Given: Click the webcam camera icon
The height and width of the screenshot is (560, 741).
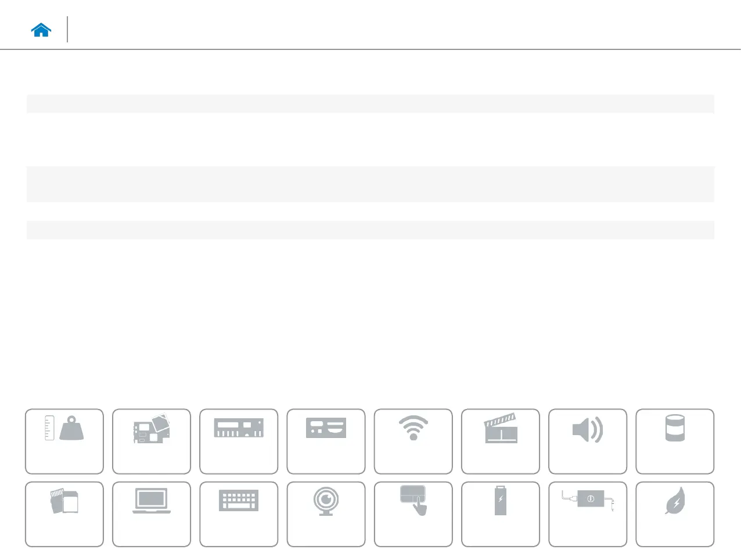Looking at the screenshot, I should pos(326,514).
